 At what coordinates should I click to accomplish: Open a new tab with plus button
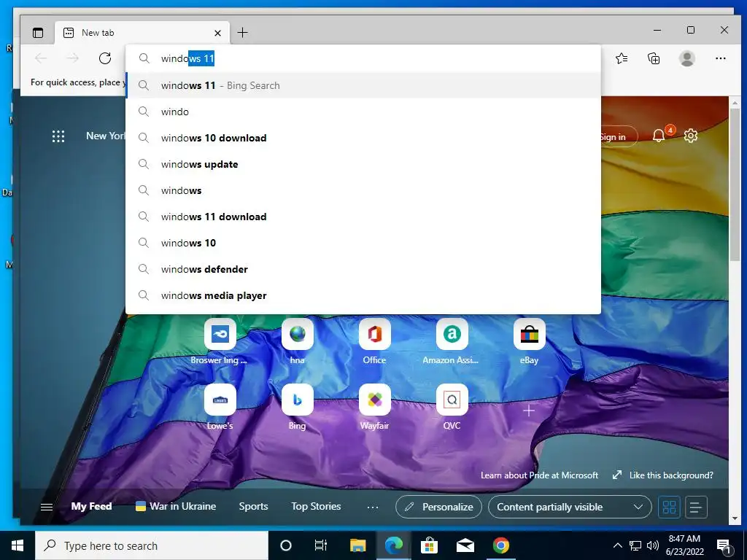[242, 32]
